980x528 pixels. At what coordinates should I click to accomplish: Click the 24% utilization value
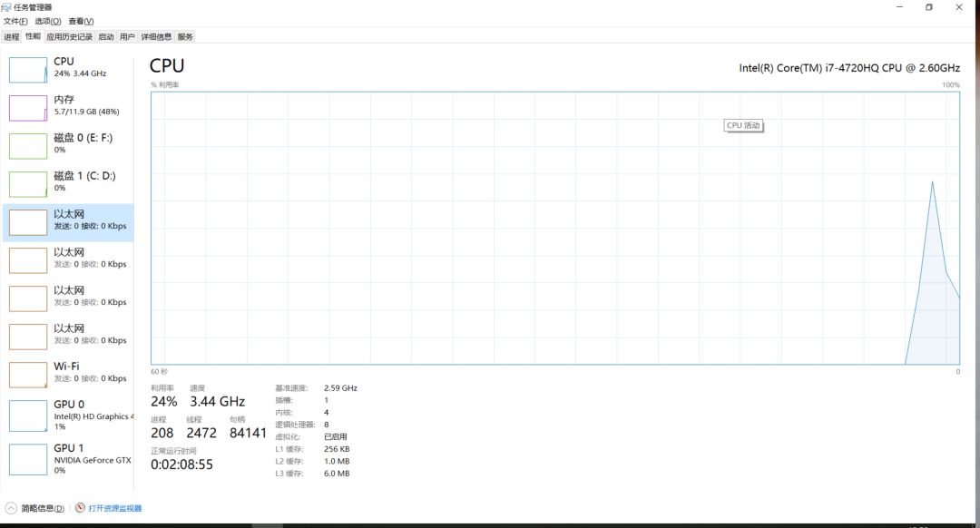click(x=163, y=402)
